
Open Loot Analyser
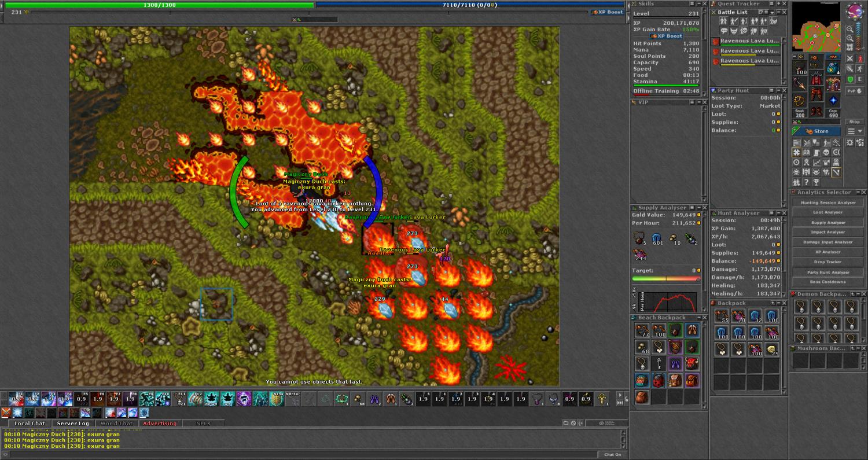coord(828,212)
